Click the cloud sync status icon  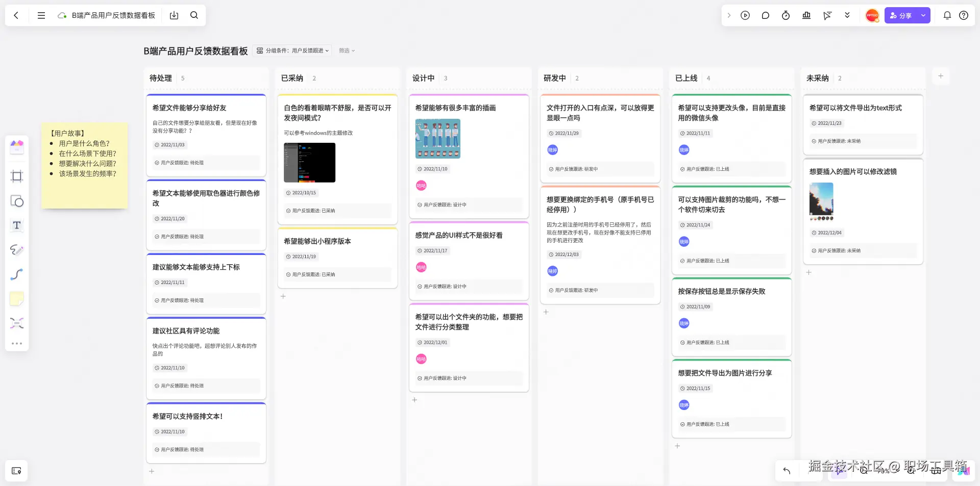click(x=62, y=15)
